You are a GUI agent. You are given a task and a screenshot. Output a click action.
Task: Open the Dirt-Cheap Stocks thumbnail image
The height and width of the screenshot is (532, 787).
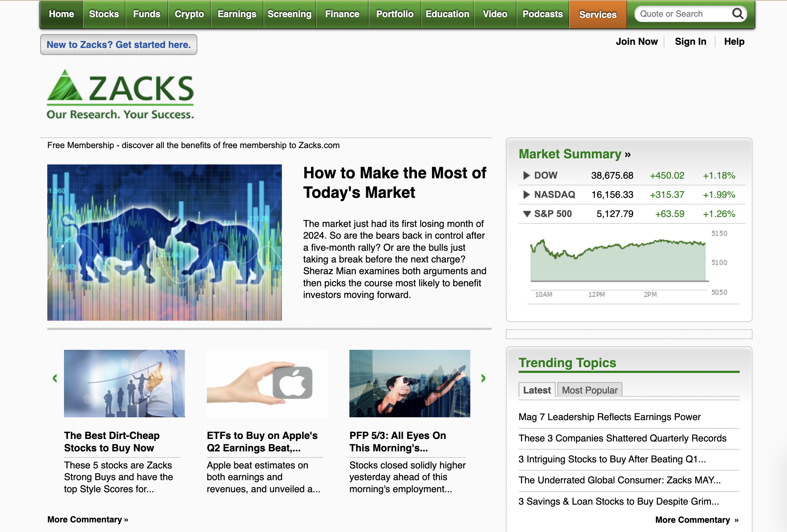(124, 384)
